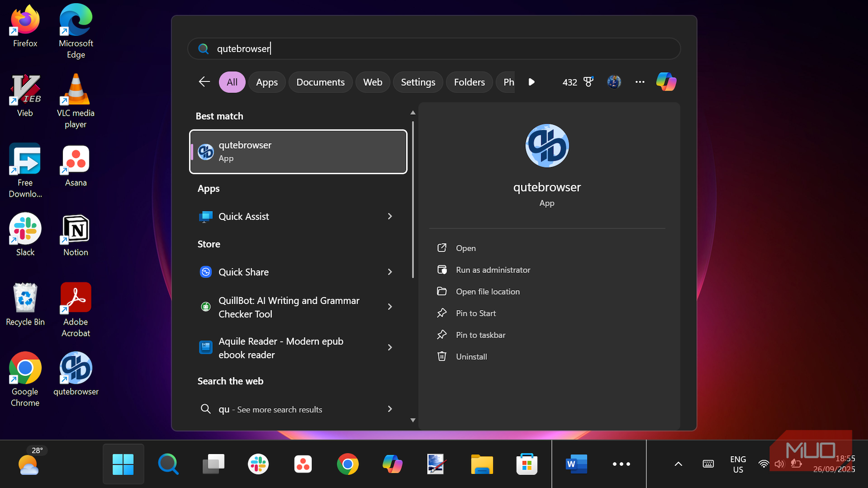Viewport: 868px width, 488px height.
Task: Open the rewards trophy icon showing 432
Action: [578, 82]
